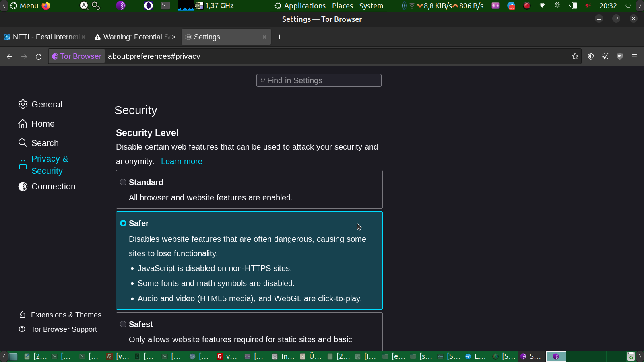
Task: Select the Safer security level radio
Action: pos(123,223)
